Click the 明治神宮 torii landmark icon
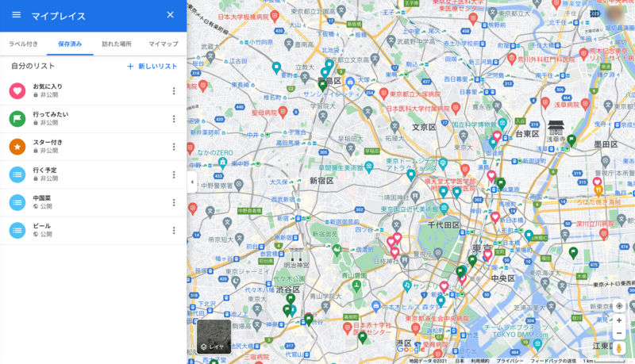The image size is (635, 364). (296, 255)
